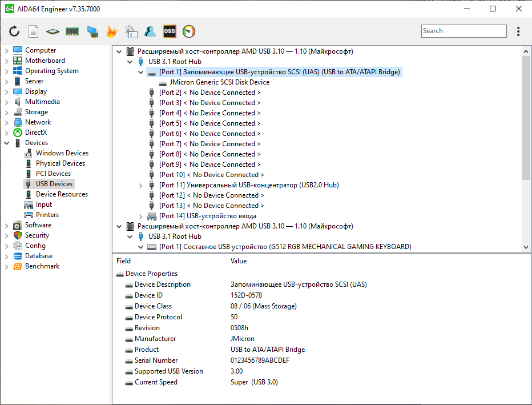Viewport: 532px width, 405px height.
Task: Click the user profile toolbar icon
Action: click(150, 31)
